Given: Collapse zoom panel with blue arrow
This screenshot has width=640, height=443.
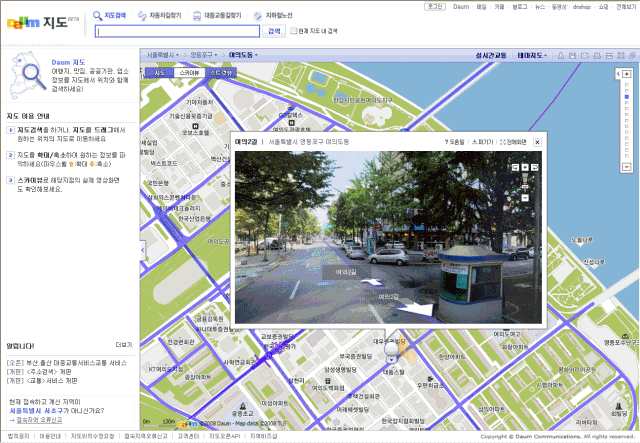Looking at the screenshot, I should tap(618, 74).
